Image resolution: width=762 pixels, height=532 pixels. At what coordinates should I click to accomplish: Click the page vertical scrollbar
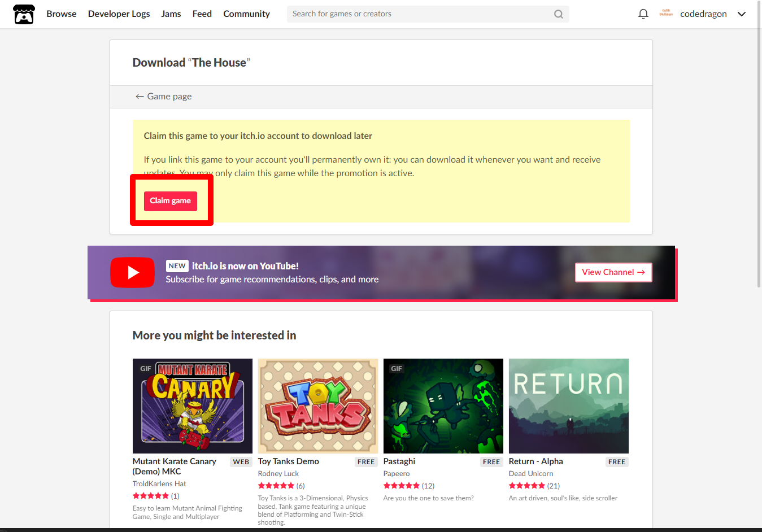[759, 145]
